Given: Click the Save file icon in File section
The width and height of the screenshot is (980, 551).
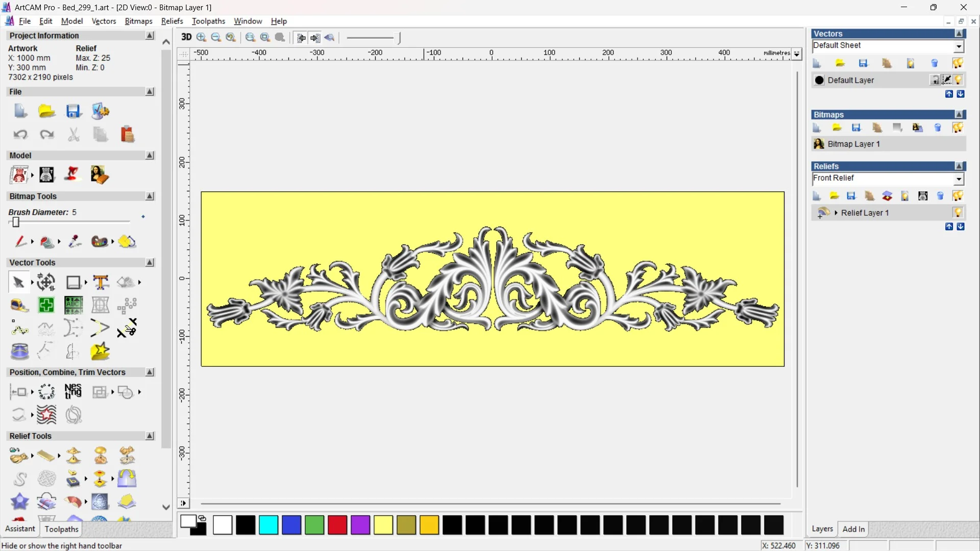Looking at the screenshot, I should (x=73, y=111).
